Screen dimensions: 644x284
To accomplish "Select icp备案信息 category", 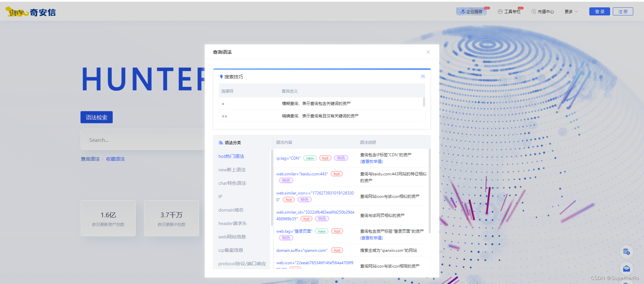I will [x=231, y=250].
